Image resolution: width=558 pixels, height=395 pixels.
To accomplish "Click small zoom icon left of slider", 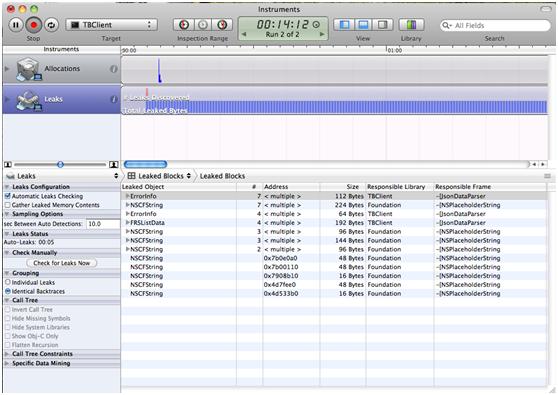I will click(x=8, y=164).
